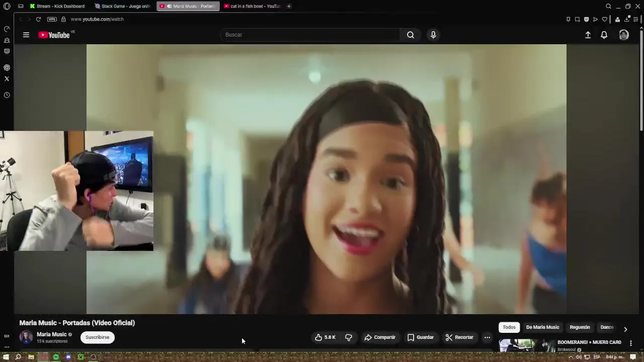Start voice search with microphone
The height and width of the screenshot is (362, 644).
coord(433,35)
